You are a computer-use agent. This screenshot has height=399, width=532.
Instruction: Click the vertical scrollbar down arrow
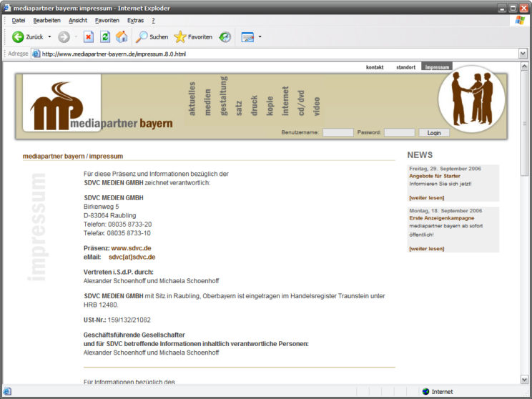[x=524, y=379]
